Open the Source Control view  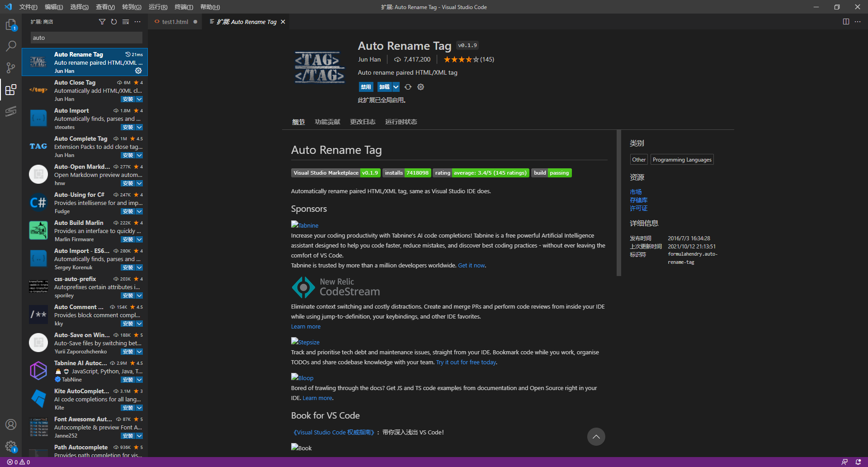(x=11, y=68)
